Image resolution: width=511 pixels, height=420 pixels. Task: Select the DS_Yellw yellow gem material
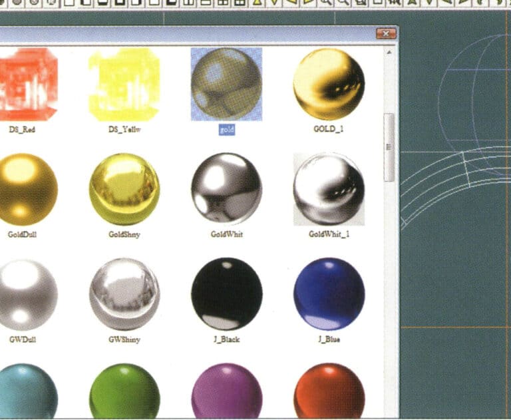click(x=124, y=84)
